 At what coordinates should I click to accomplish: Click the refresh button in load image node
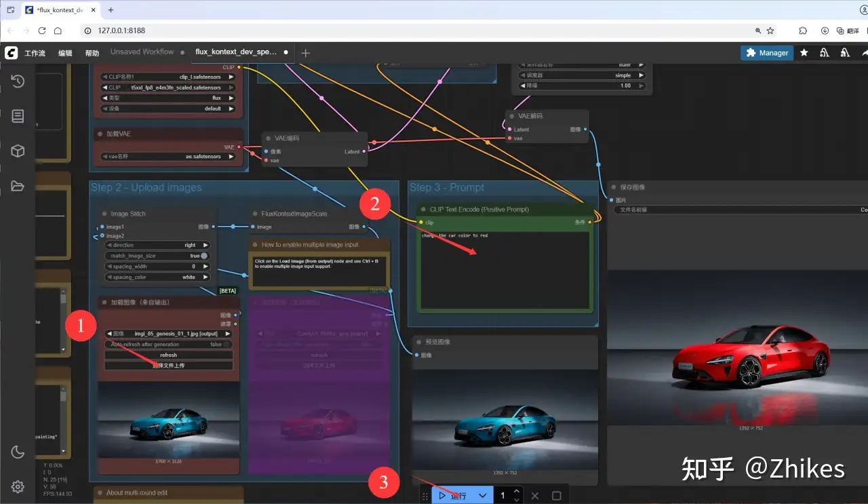(168, 355)
